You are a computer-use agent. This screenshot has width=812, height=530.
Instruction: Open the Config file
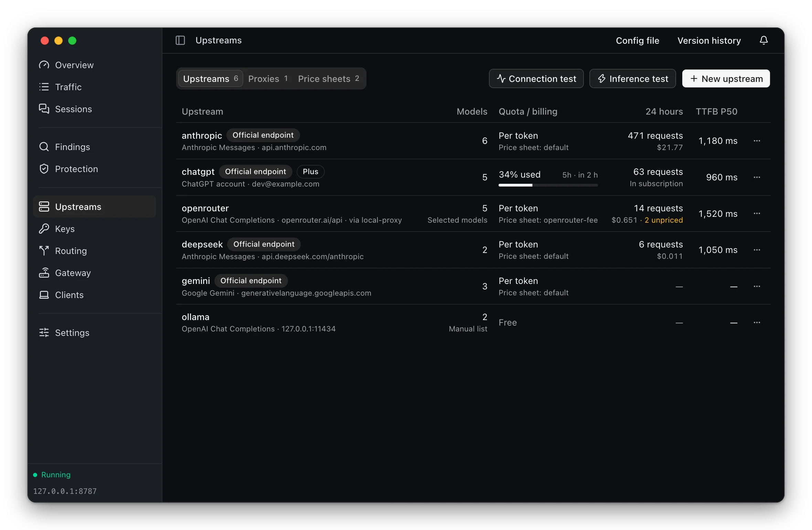coord(638,41)
